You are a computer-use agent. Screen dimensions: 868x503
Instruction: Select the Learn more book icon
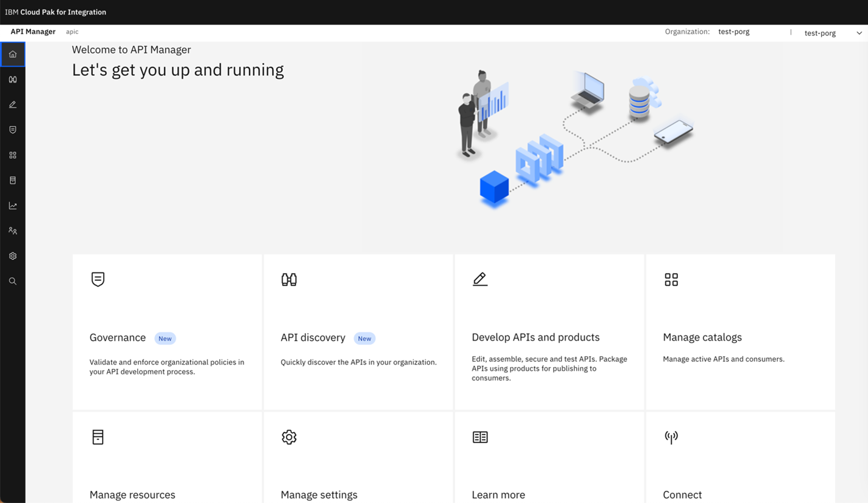(480, 436)
